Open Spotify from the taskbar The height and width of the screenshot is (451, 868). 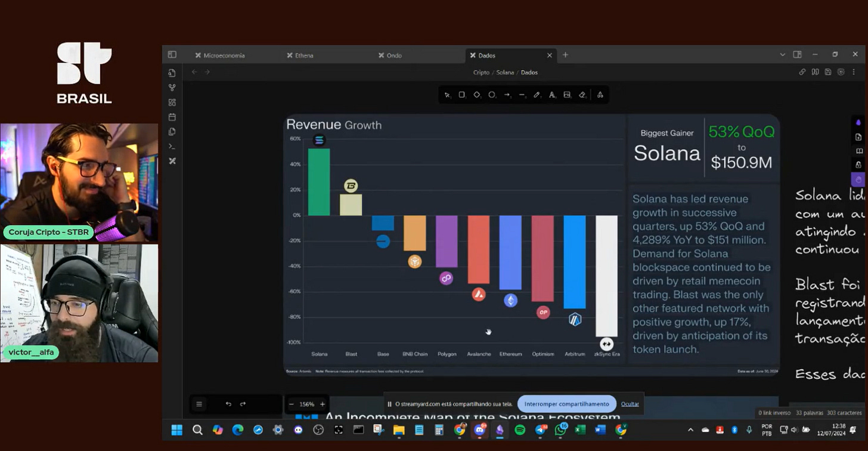[520, 430]
